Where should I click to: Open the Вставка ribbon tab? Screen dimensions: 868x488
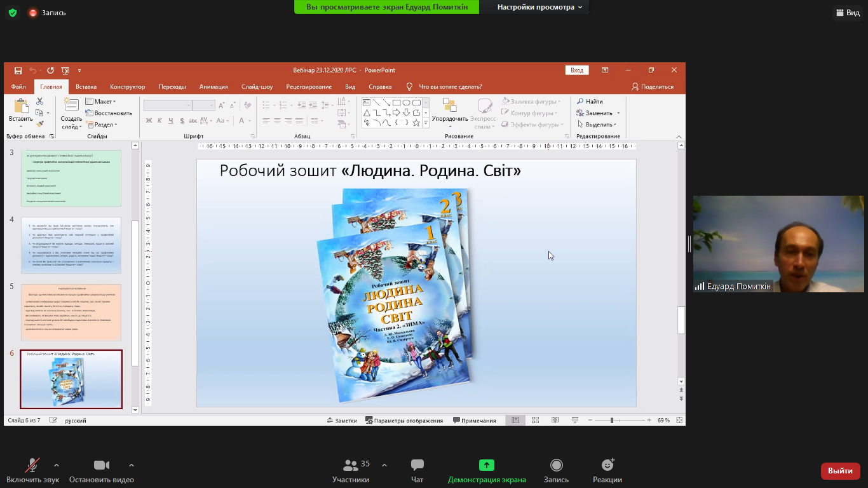(86, 87)
